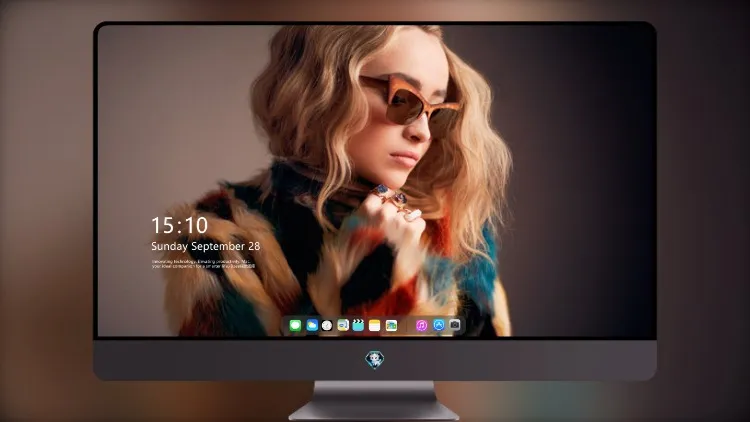Open the Clock app in the dock
The height and width of the screenshot is (422, 750).
pyautogui.click(x=327, y=326)
